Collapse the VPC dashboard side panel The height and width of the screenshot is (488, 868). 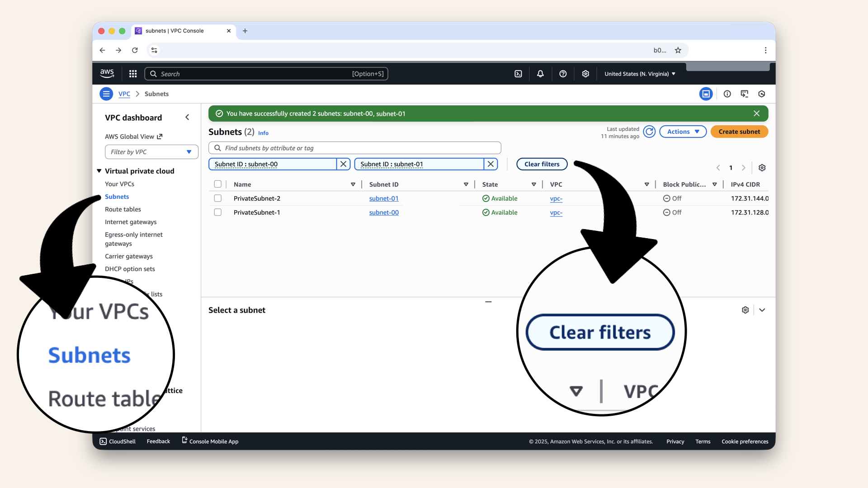click(187, 117)
